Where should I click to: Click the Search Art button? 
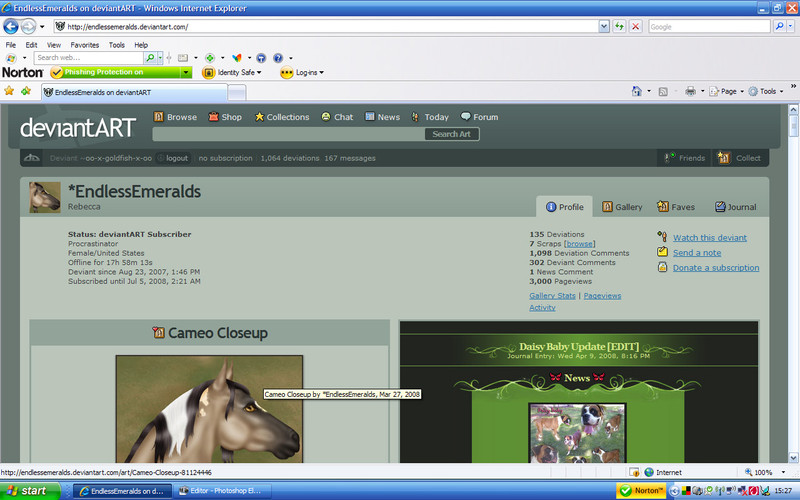coord(452,134)
